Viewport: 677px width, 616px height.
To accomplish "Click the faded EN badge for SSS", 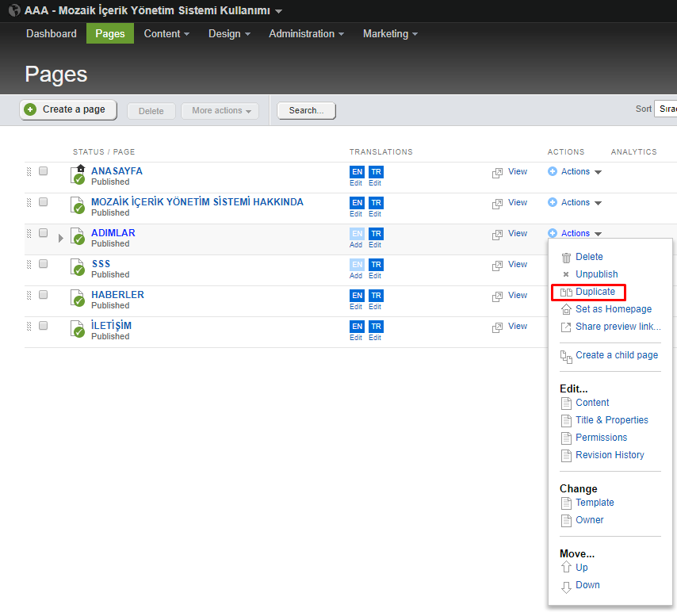I will [357, 265].
